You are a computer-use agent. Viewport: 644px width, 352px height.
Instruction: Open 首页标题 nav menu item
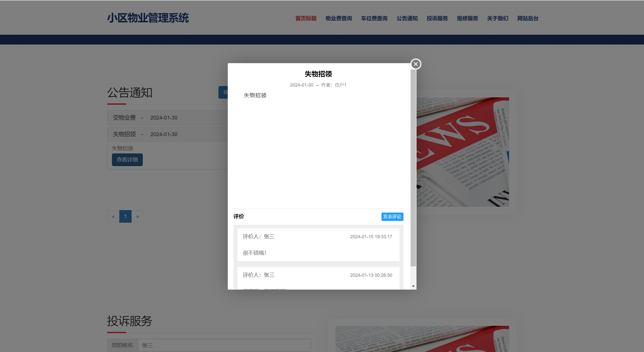point(306,18)
